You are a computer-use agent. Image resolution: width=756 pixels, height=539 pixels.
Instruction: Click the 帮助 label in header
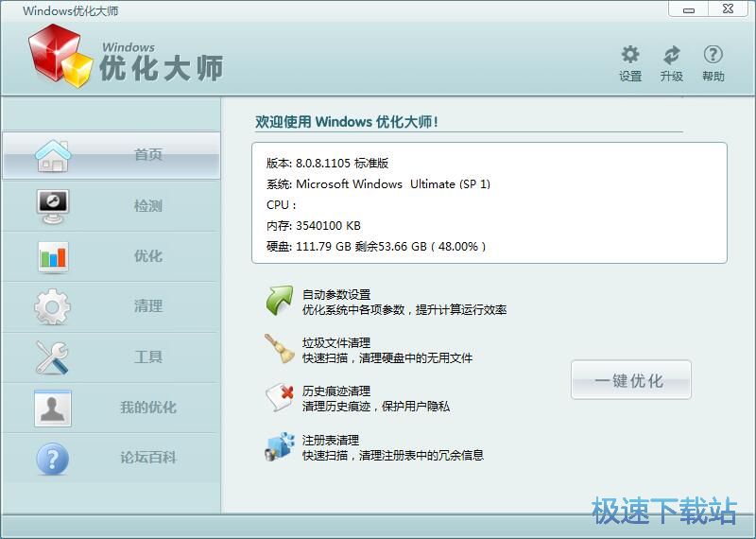coord(713,77)
